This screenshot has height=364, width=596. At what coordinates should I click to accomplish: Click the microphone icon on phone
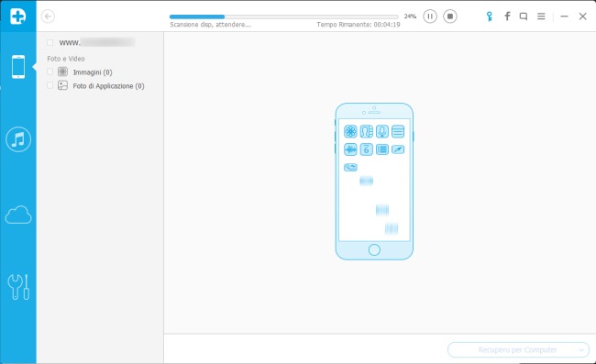(x=382, y=131)
